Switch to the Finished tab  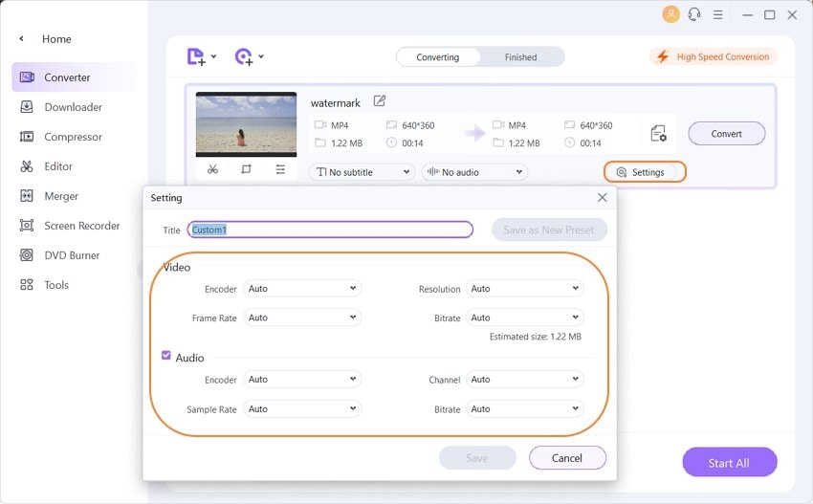tap(521, 57)
